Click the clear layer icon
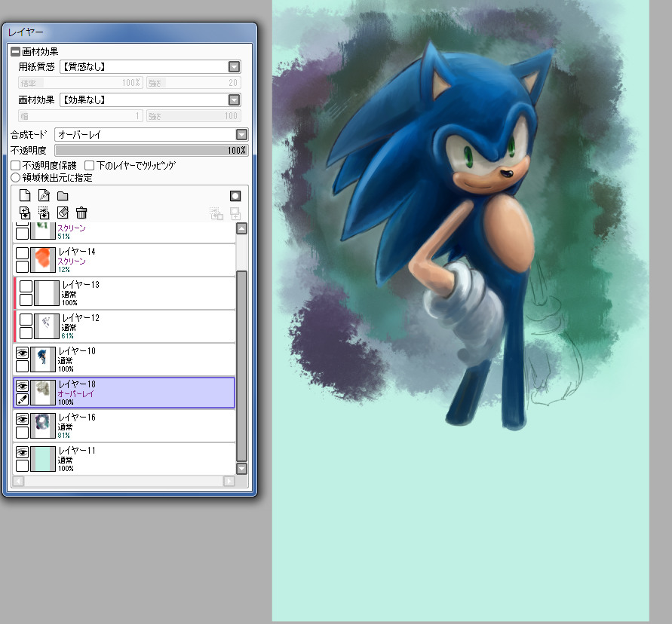This screenshot has height=624, width=672. 63,213
